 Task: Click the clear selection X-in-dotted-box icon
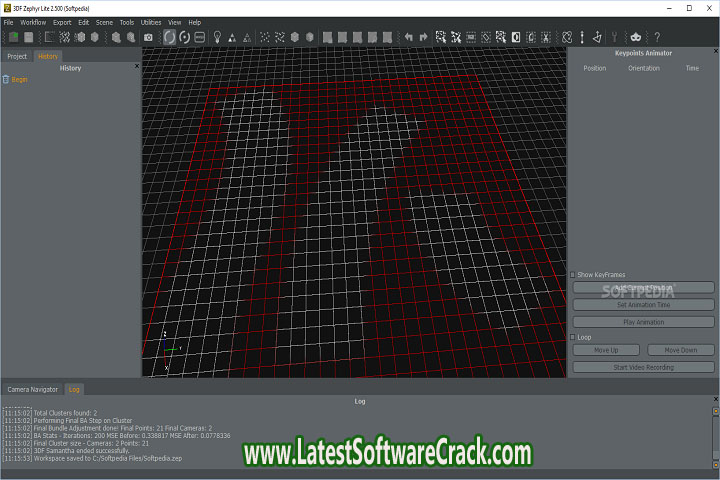(x=546, y=37)
